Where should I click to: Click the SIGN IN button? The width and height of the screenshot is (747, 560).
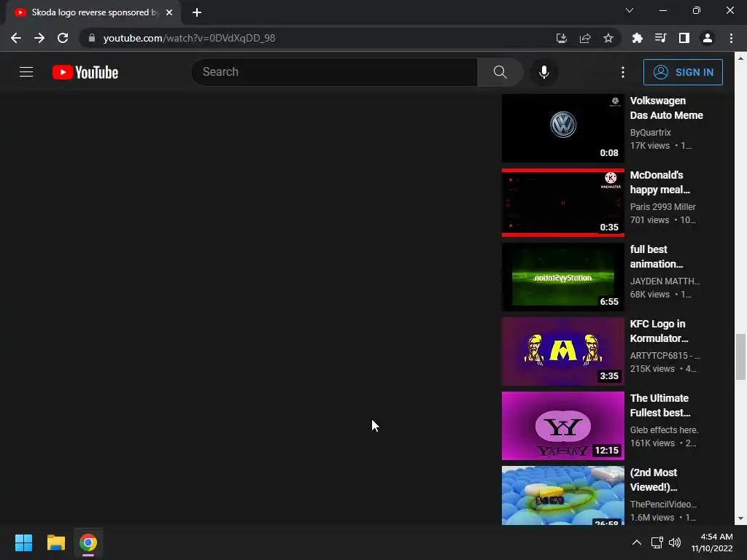(x=683, y=72)
